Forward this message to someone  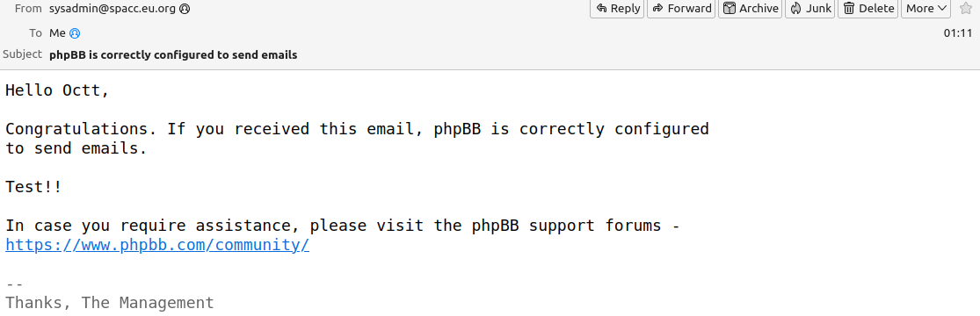point(681,8)
